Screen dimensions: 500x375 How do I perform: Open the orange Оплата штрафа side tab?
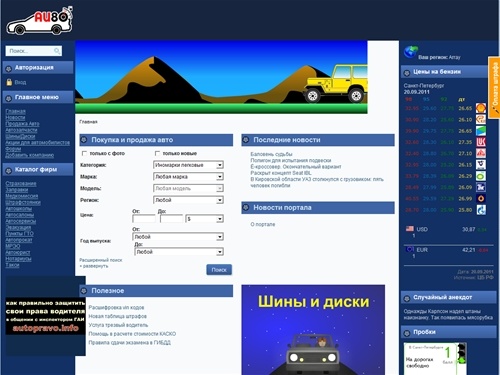(494, 87)
